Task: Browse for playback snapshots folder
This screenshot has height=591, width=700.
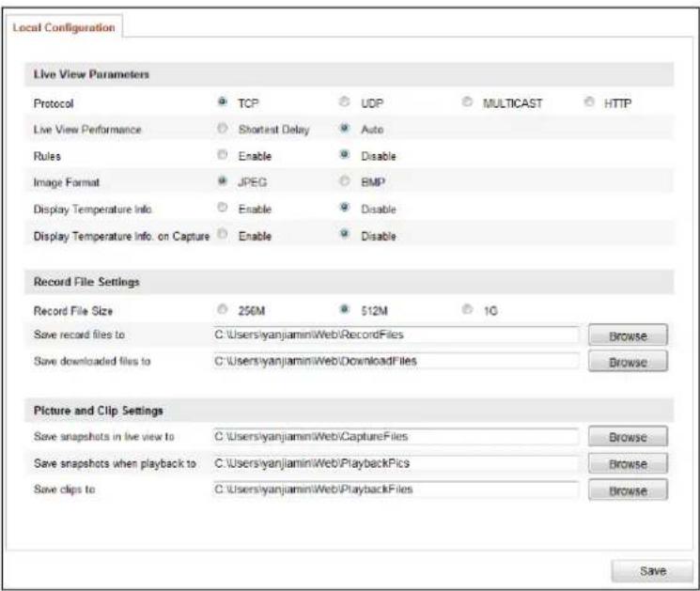Action: point(628,464)
